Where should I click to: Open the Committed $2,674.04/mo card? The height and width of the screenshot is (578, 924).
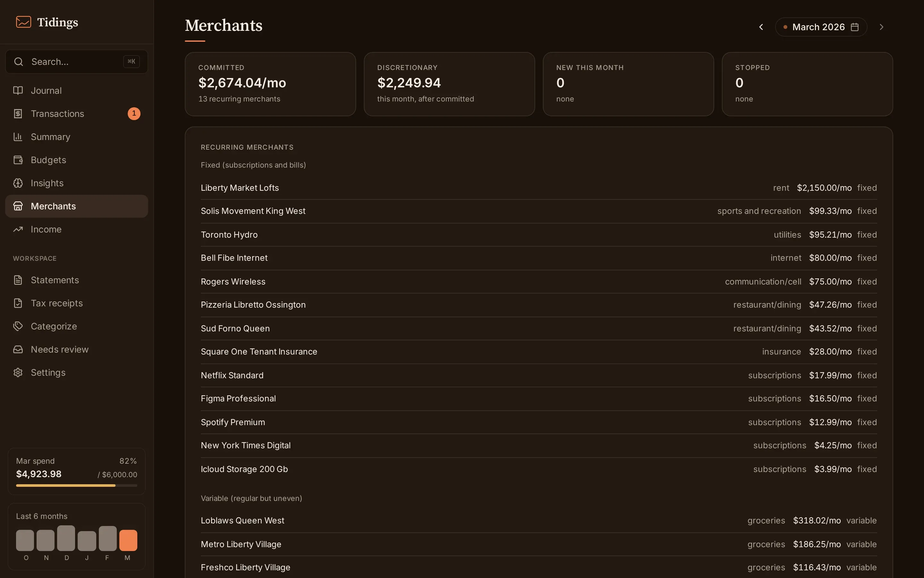pyautogui.click(x=270, y=84)
